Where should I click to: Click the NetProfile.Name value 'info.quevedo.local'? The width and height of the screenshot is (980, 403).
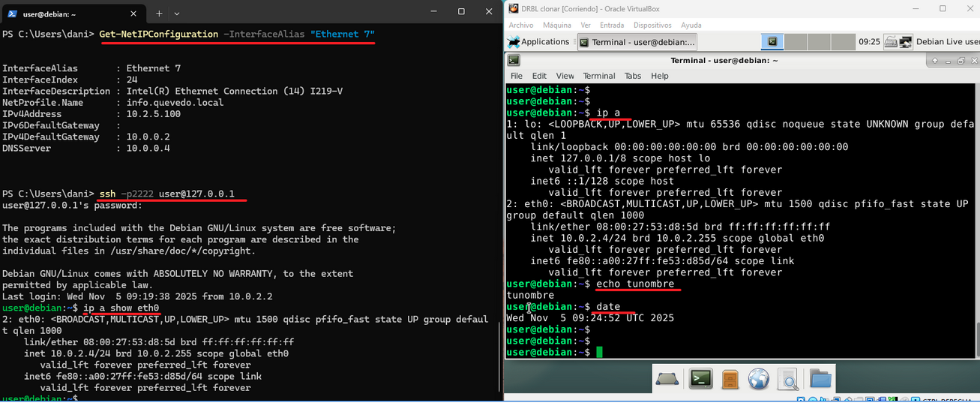[174, 103]
